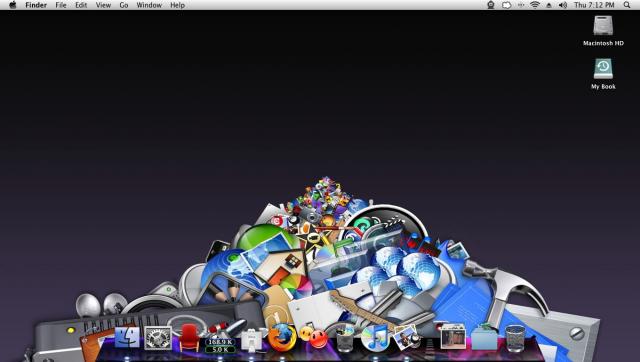Launch System Preferences gear icon in dock

click(x=158, y=338)
